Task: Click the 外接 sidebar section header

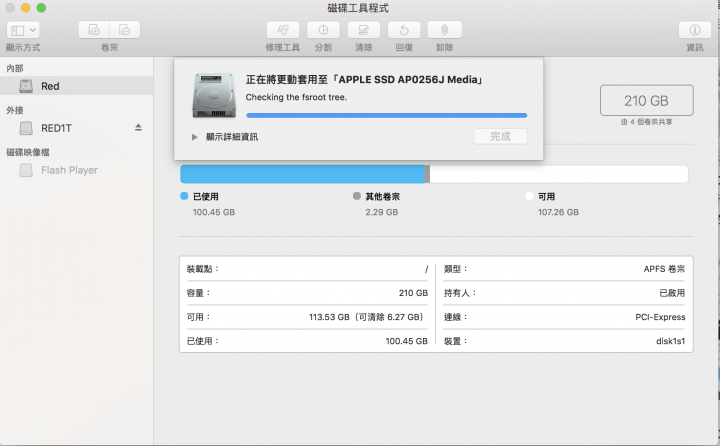Action: pyautogui.click(x=15, y=110)
